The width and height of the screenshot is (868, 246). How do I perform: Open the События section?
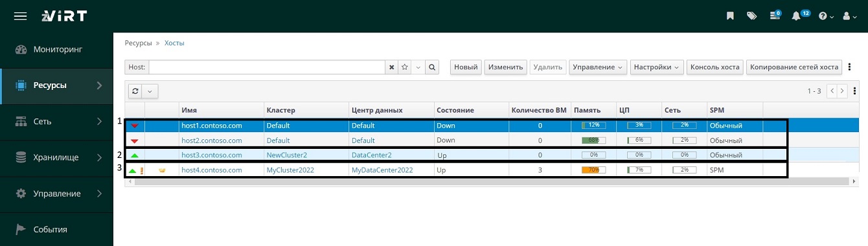coord(56,229)
